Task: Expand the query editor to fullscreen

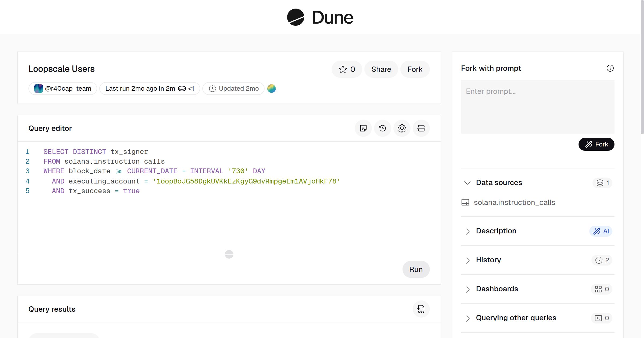Action: pyautogui.click(x=421, y=128)
